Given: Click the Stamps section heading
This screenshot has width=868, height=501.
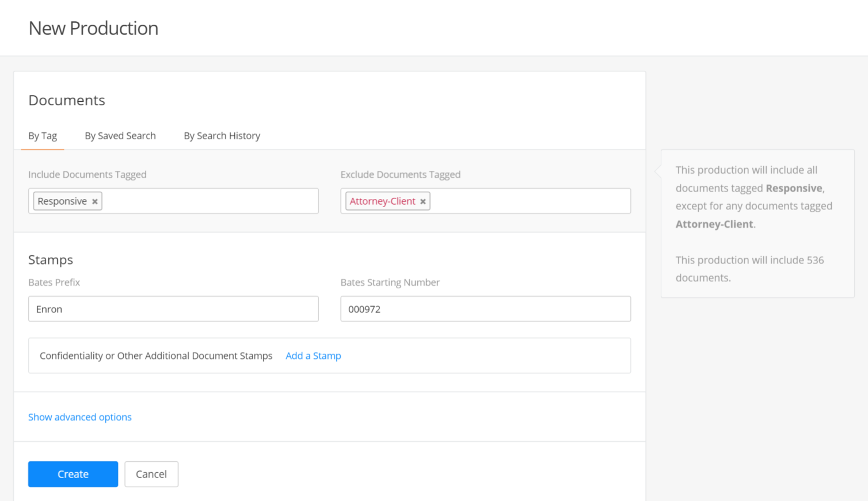Looking at the screenshot, I should point(50,259).
